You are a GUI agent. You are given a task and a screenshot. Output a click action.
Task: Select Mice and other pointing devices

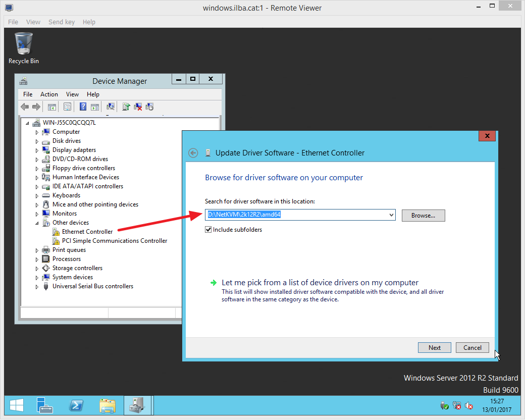tap(95, 204)
